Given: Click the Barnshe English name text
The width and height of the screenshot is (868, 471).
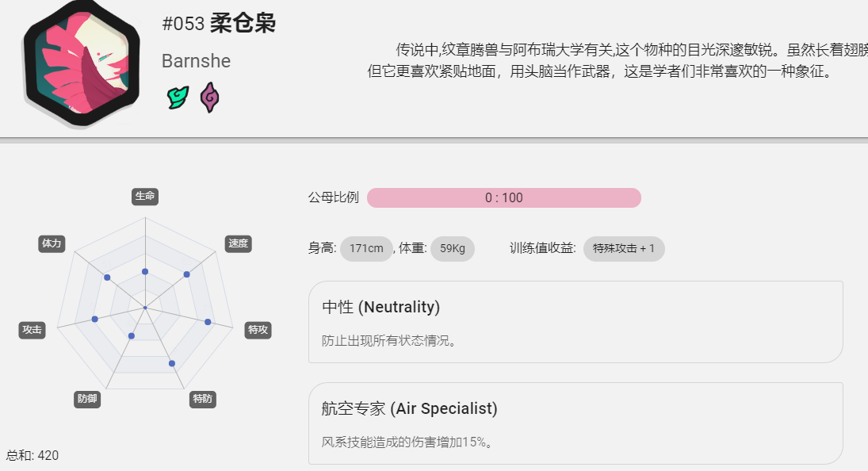Looking at the screenshot, I should [x=196, y=61].
